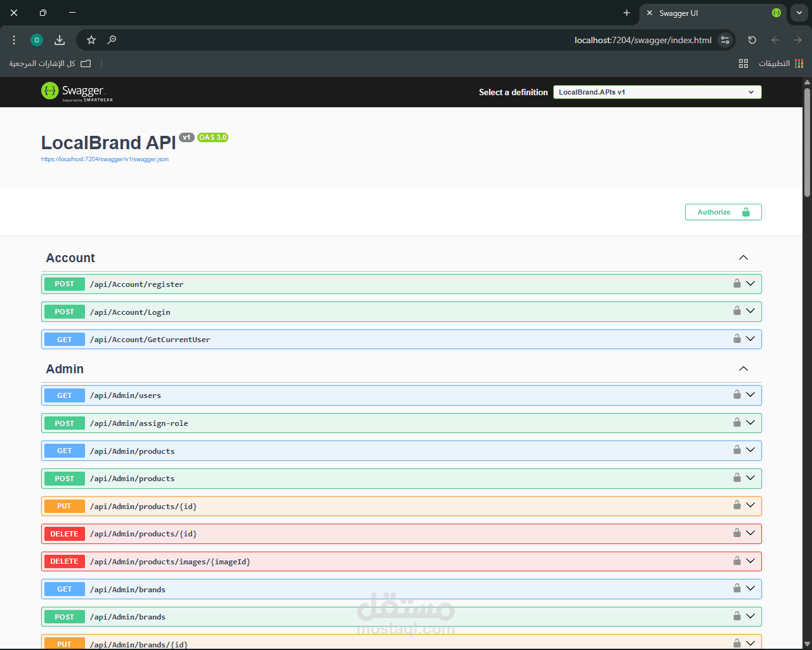This screenshot has height=650, width=812.
Task: Open the Select a definition dropdown
Action: coord(657,92)
